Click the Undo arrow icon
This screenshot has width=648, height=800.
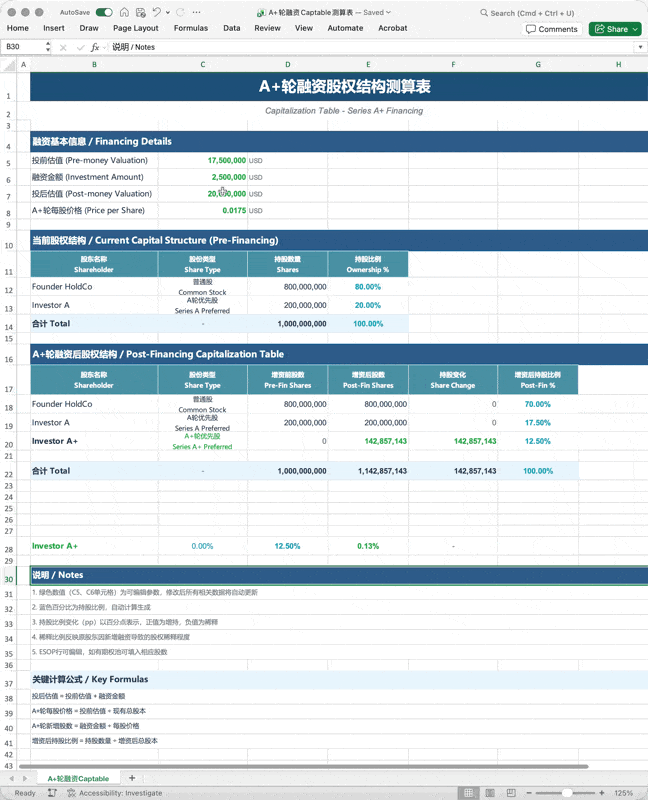coord(157,12)
